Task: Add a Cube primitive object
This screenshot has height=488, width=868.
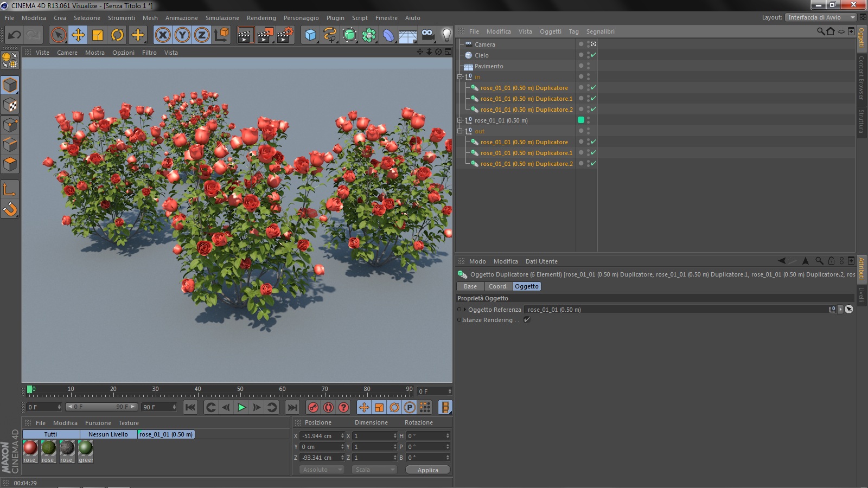Action: click(310, 35)
